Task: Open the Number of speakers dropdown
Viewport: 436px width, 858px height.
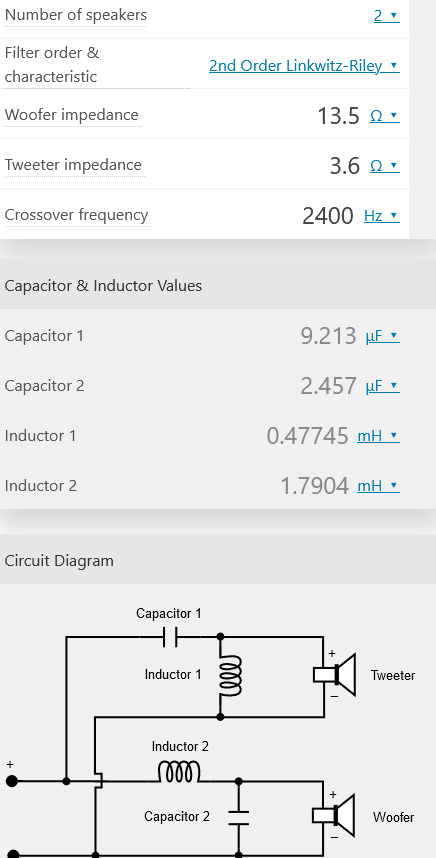Action: pos(387,15)
